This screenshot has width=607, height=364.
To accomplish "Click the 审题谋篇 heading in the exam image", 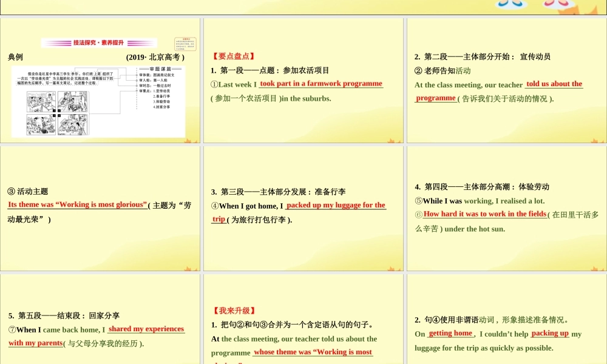I will pyautogui.click(x=160, y=69).
